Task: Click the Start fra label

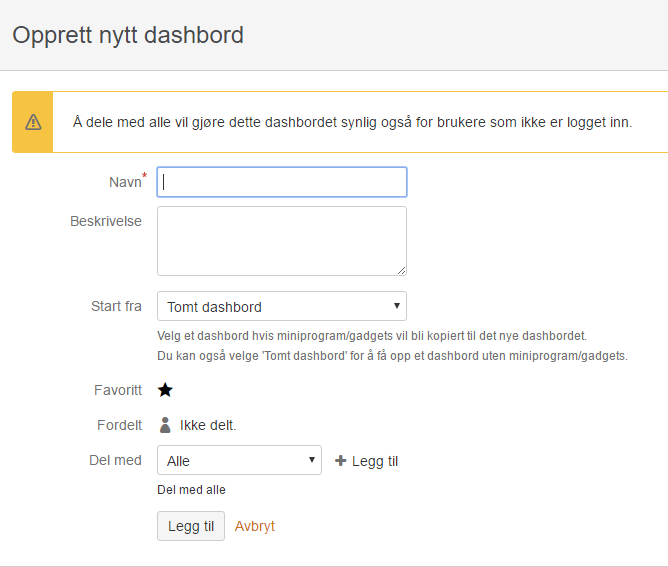Action: pyautogui.click(x=116, y=306)
